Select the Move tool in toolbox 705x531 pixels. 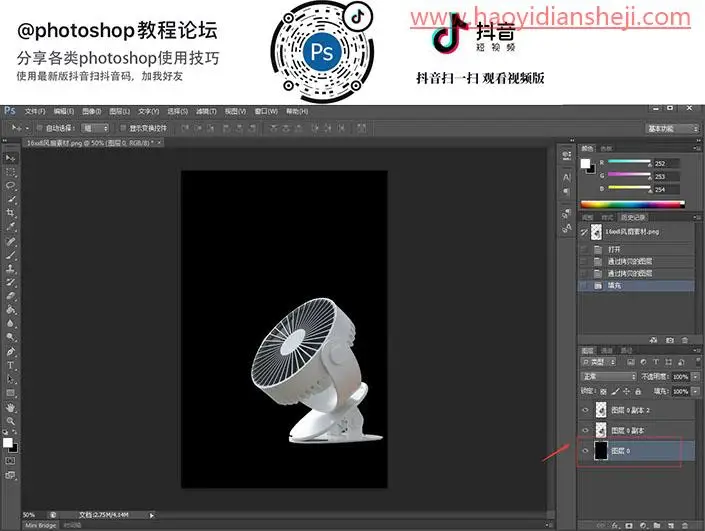coord(10,158)
